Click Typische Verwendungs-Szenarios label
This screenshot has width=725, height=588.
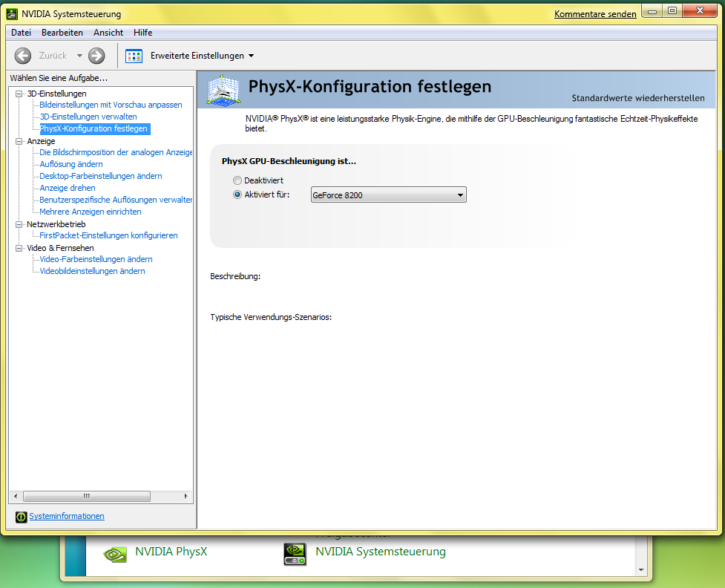tap(271, 317)
